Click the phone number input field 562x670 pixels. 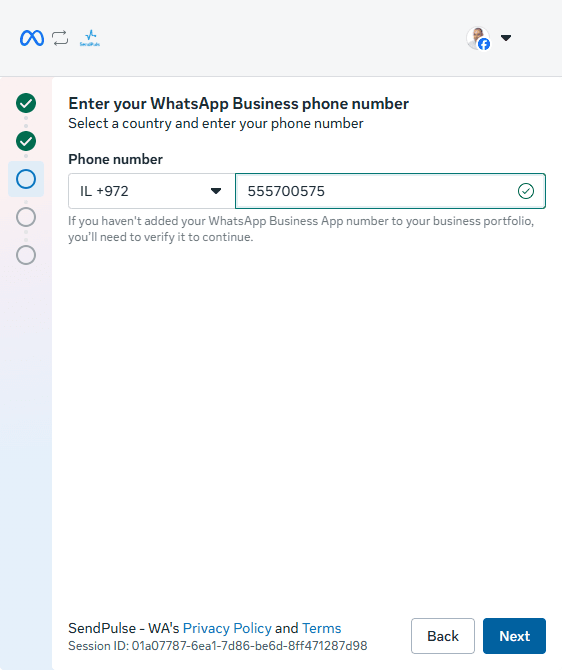(x=390, y=191)
